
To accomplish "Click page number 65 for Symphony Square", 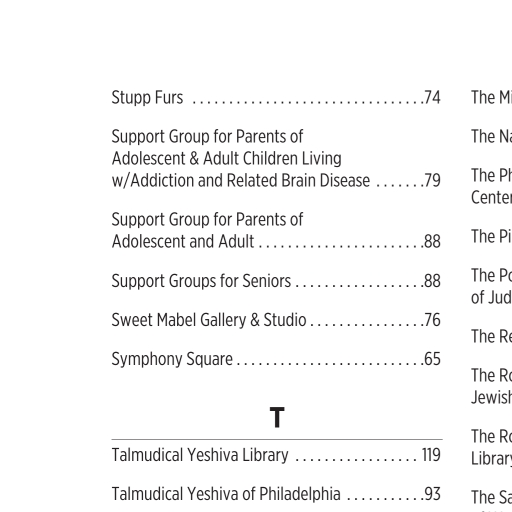I will (x=432, y=359).
